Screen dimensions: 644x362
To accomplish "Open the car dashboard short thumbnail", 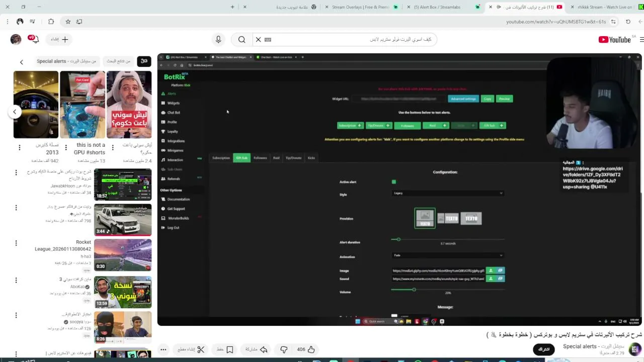I will point(36,105).
